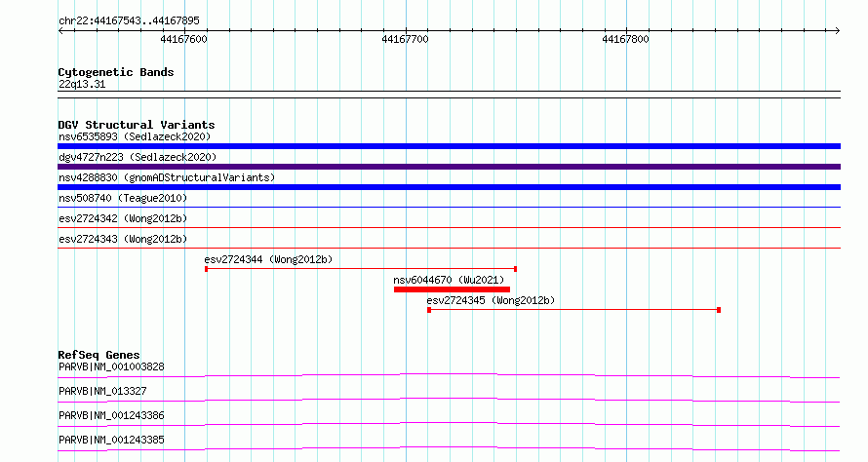Click the thick red bar of nsv6044670
Screen dimensions: 868x462
pos(452,289)
